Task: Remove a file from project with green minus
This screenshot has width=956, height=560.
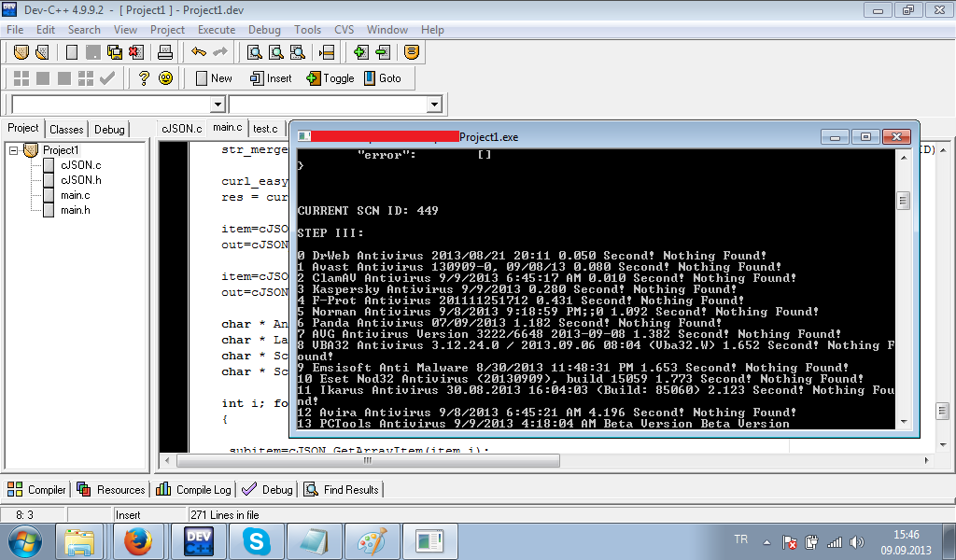Action: pyautogui.click(x=383, y=52)
